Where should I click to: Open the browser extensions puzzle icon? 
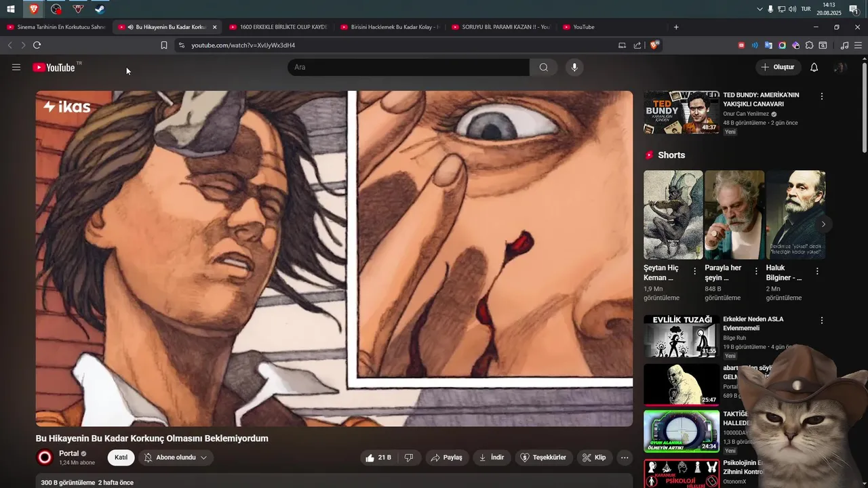coord(809,45)
